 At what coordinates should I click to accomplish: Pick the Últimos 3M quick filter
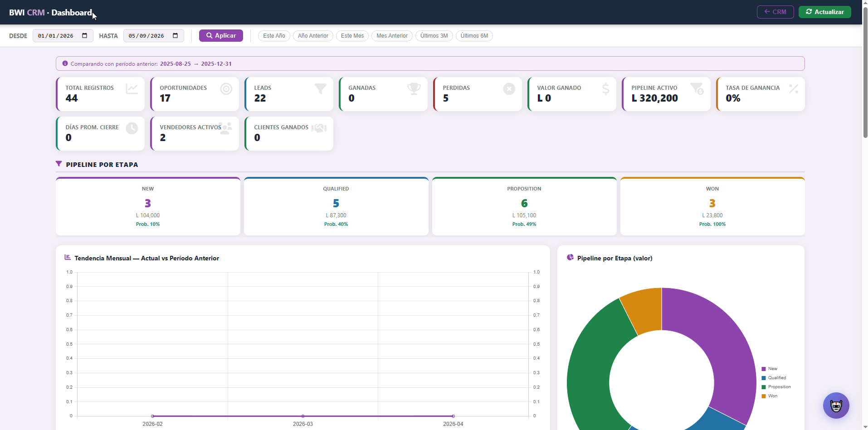(x=434, y=36)
